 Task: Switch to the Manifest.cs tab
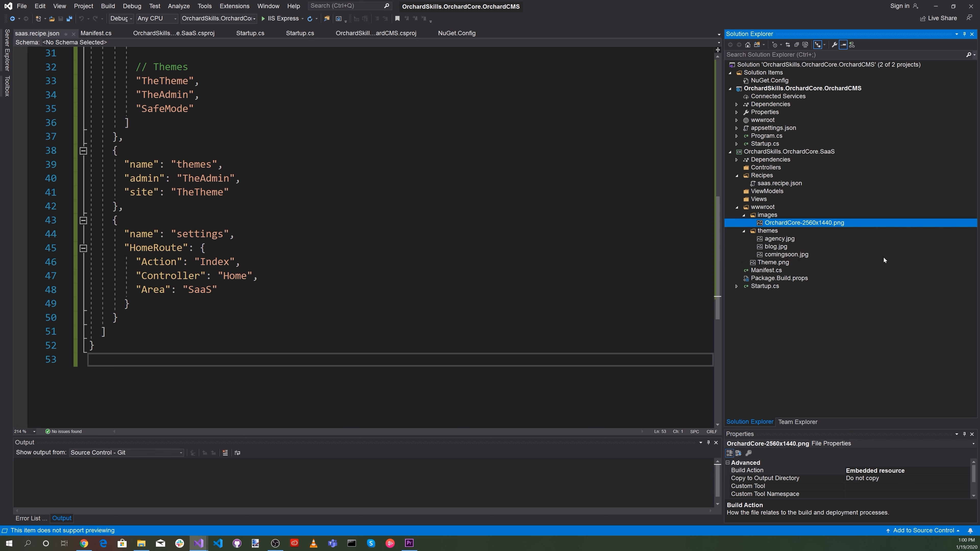point(96,33)
